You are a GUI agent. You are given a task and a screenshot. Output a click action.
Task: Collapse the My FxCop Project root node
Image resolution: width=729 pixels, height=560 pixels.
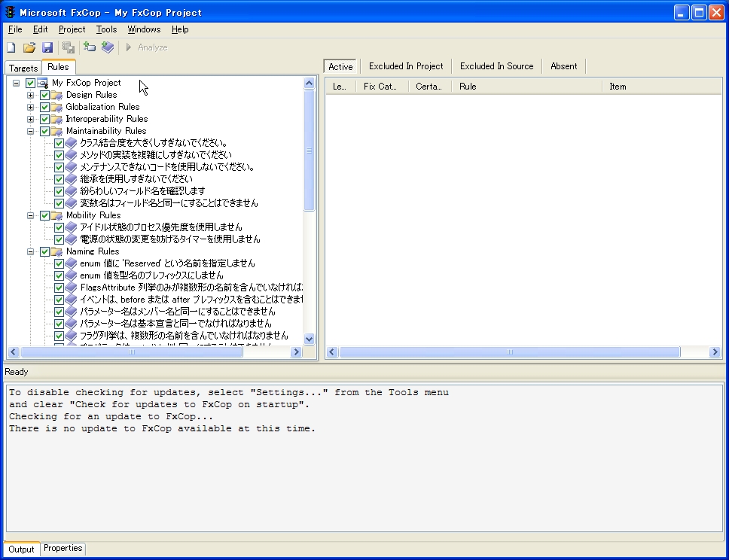[x=16, y=83]
